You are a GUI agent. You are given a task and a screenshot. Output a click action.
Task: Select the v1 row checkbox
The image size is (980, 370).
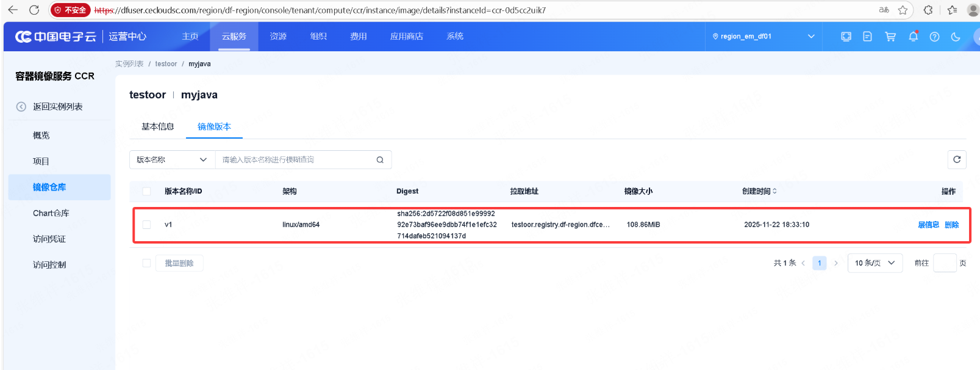(146, 225)
